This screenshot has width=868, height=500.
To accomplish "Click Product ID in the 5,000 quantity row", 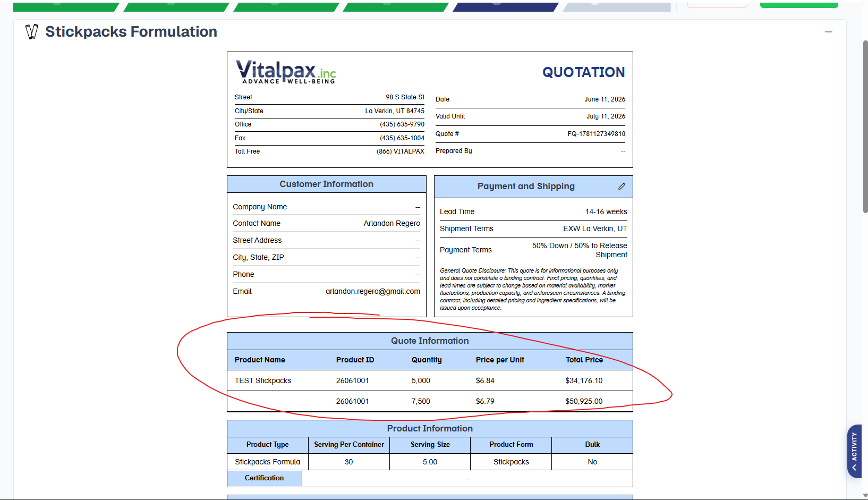I will 353,381.
